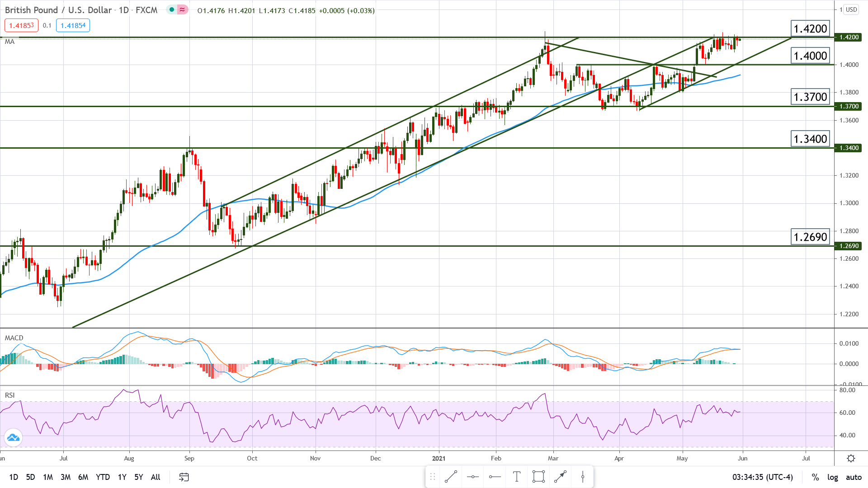Screen dimensions: 868x488
Task: Select the horizontal line tool
Action: [473, 477]
